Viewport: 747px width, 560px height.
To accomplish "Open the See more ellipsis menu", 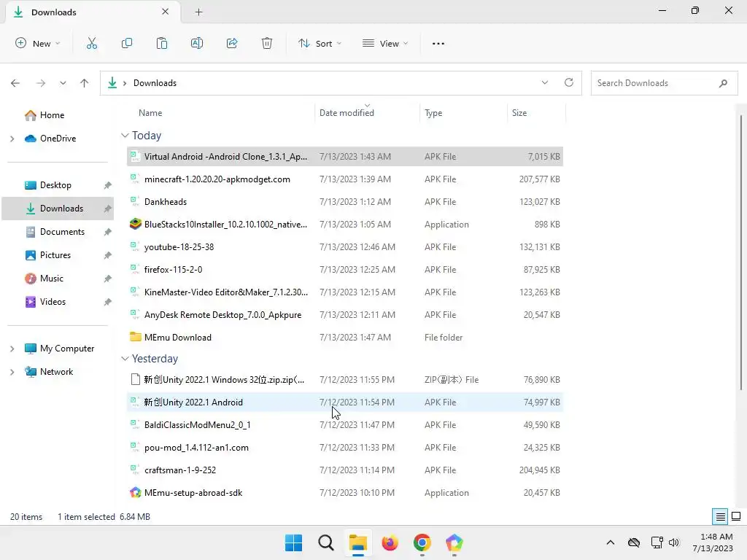I will (x=438, y=43).
